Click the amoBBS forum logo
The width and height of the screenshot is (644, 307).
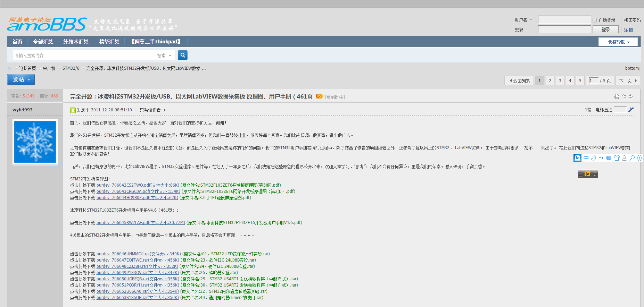tap(47, 24)
